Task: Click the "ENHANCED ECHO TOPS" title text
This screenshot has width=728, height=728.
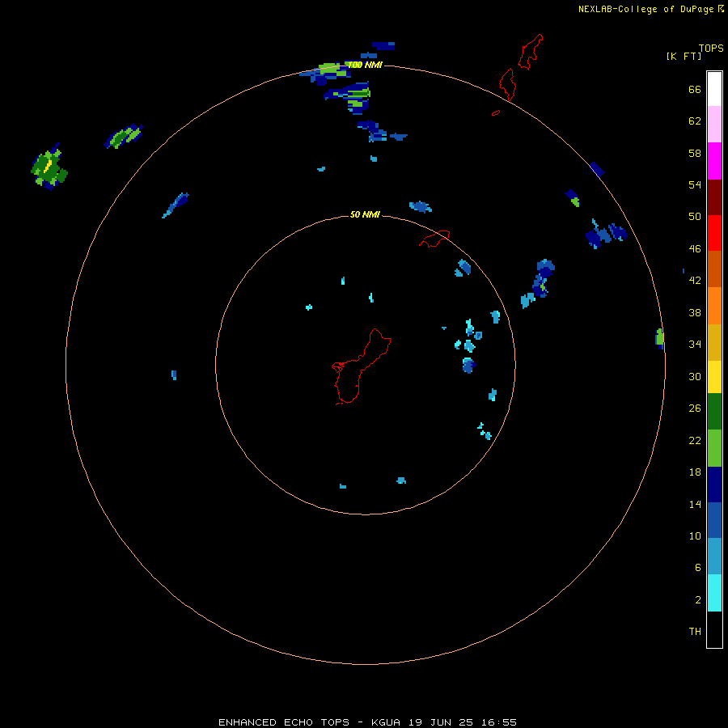Action: coord(284,722)
